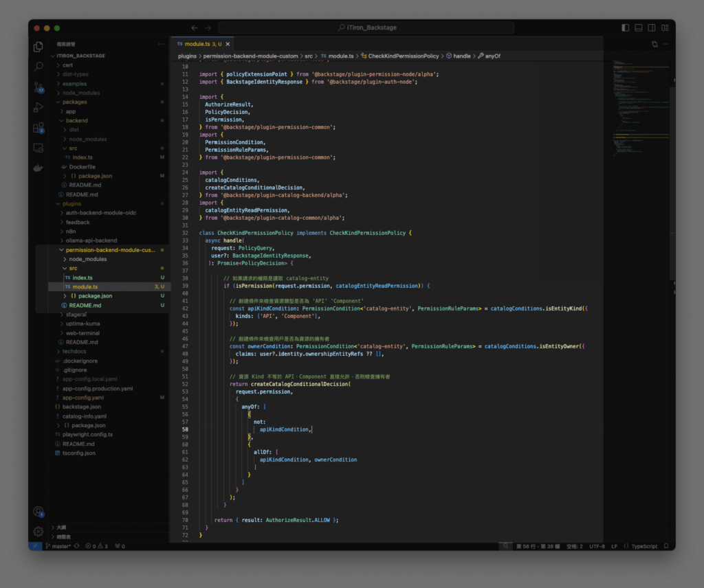704x588 pixels.
Task: Open the Run and Debug view
Action: 38,107
